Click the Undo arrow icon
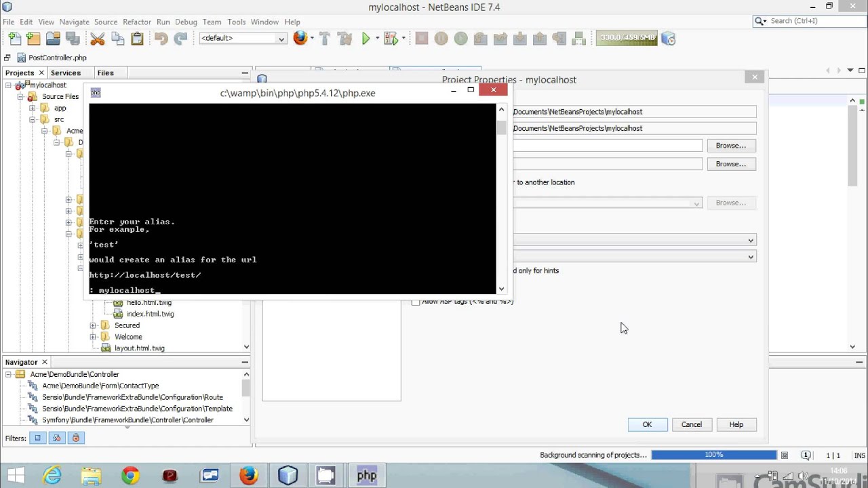The width and height of the screenshot is (868, 488). coord(161,39)
